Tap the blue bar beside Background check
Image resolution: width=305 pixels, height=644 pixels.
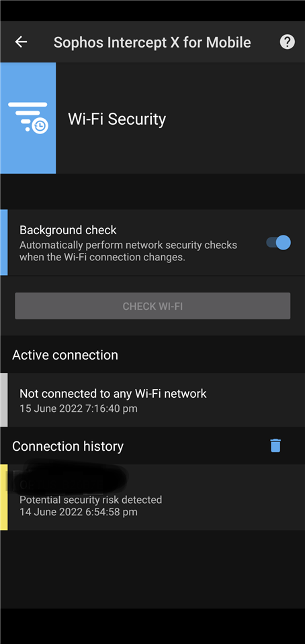click(x=4, y=242)
